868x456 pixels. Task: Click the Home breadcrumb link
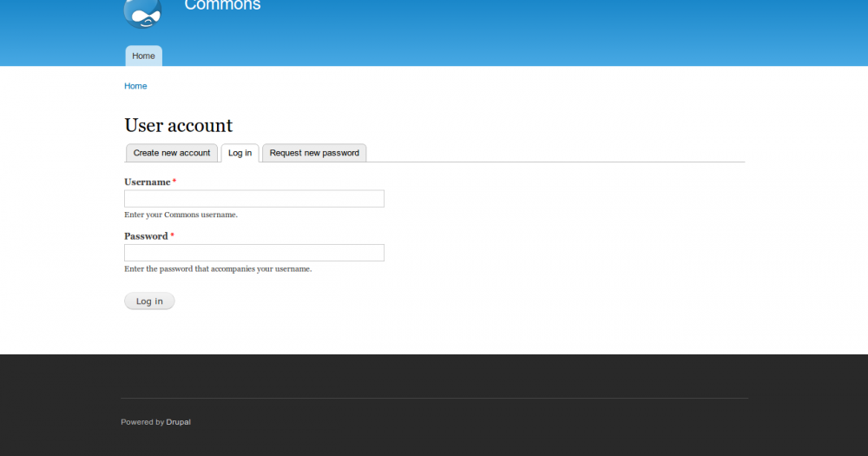pos(135,86)
